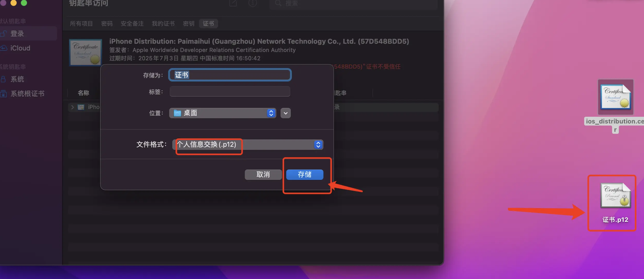Switch to the 我的证书 tab

point(163,23)
